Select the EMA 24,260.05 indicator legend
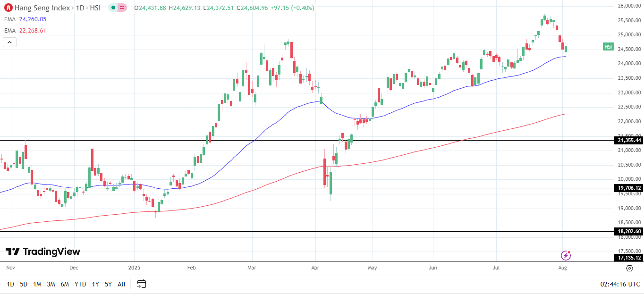Screen dimensions: 644x294 click(x=25, y=19)
